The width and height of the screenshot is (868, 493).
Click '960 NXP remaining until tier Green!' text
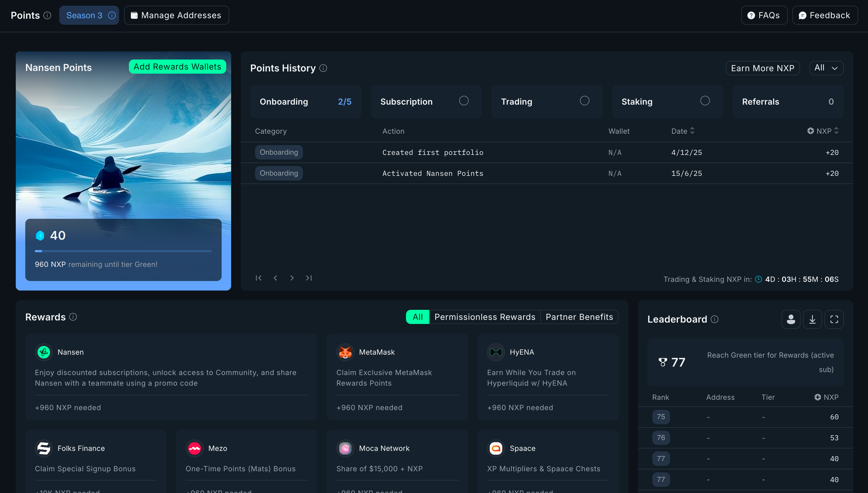[96, 264]
